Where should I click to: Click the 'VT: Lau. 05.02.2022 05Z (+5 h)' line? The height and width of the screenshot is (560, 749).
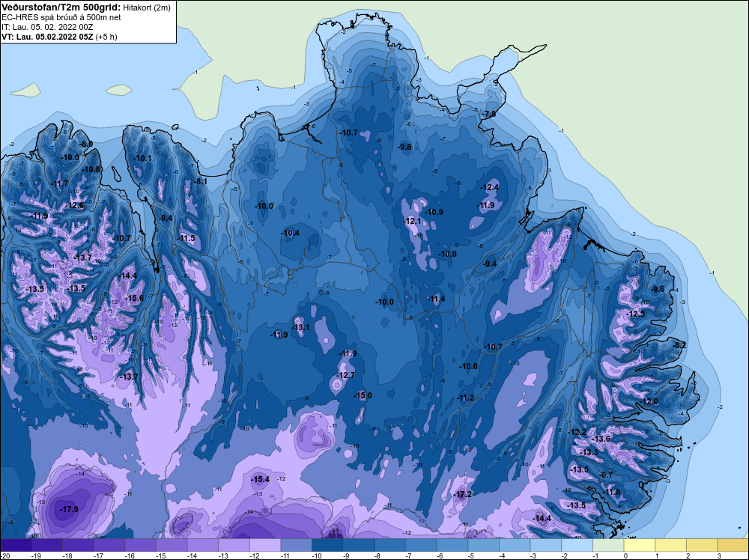[59, 36]
